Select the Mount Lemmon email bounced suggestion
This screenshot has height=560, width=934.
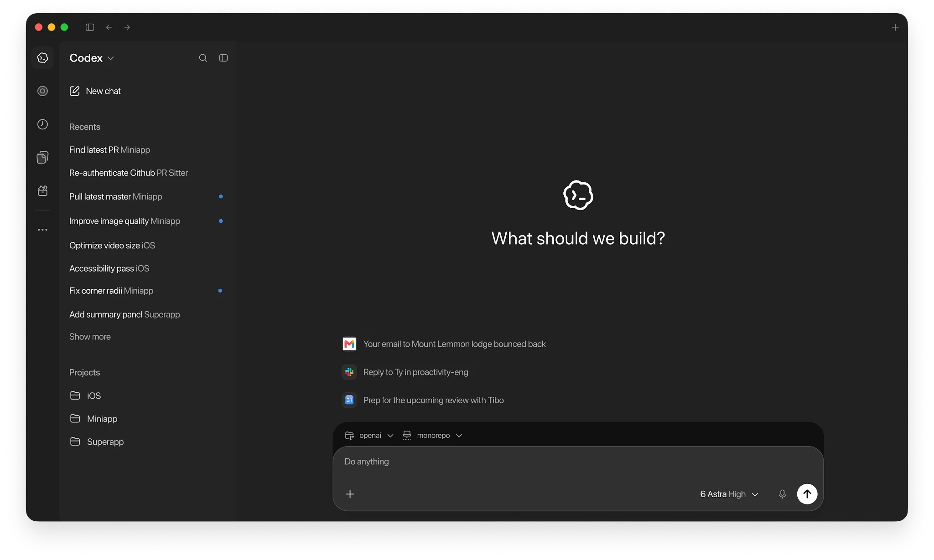444,344
